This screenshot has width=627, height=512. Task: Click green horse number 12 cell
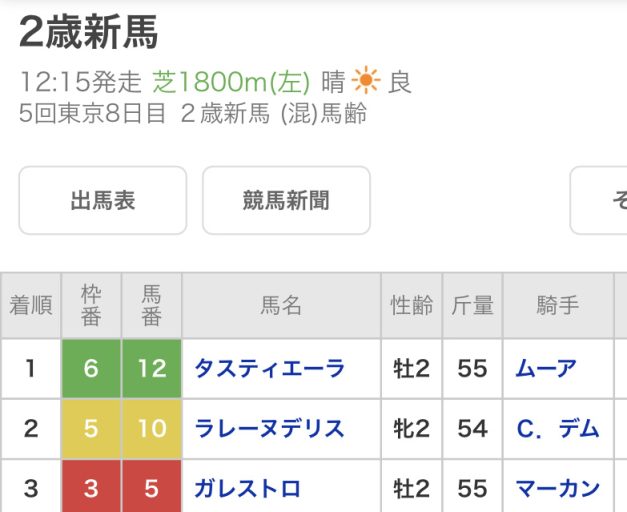152,368
